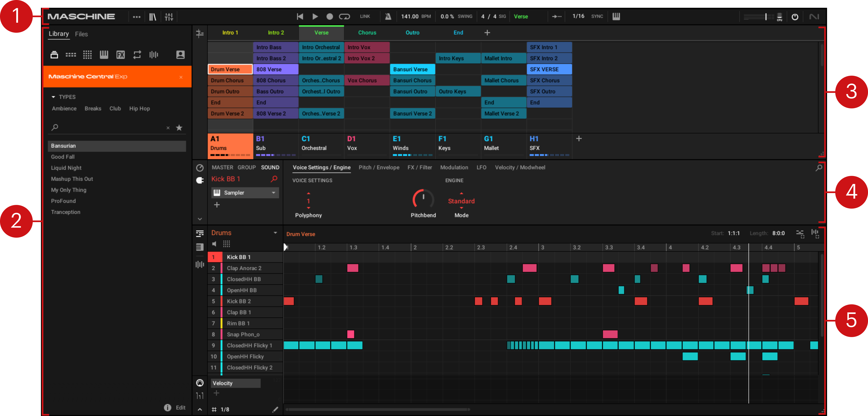Switch to the Files tab
Image resolution: width=868 pixels, height=416 pixels.
click(81, 34)
